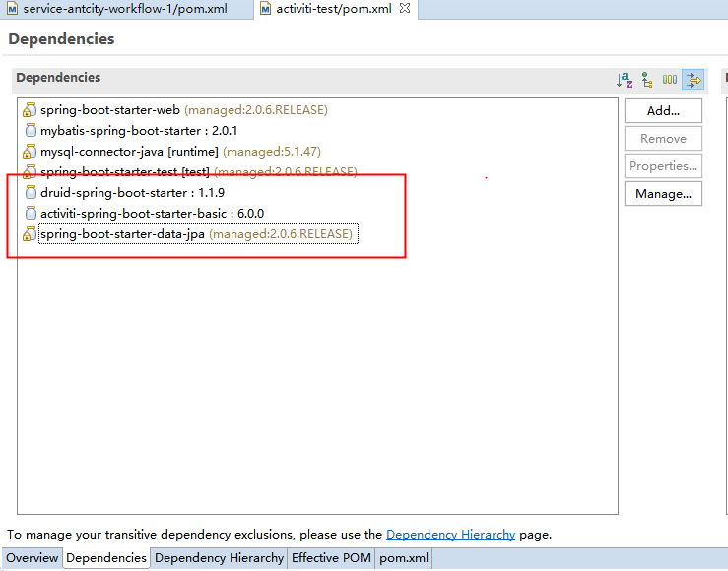Click the jar icon of mybatis-spring-boot-starter
The image size is (728, 571).
(31, 130)
